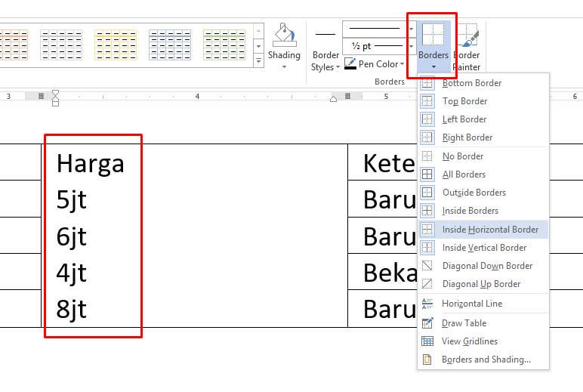Choose Bottom Border from the menu
This screenshot has height=392, width=583.
click(483, 83)
